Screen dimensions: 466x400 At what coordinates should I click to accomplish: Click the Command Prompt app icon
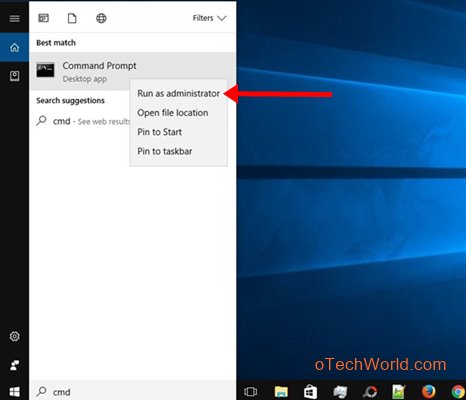point(45,70)
